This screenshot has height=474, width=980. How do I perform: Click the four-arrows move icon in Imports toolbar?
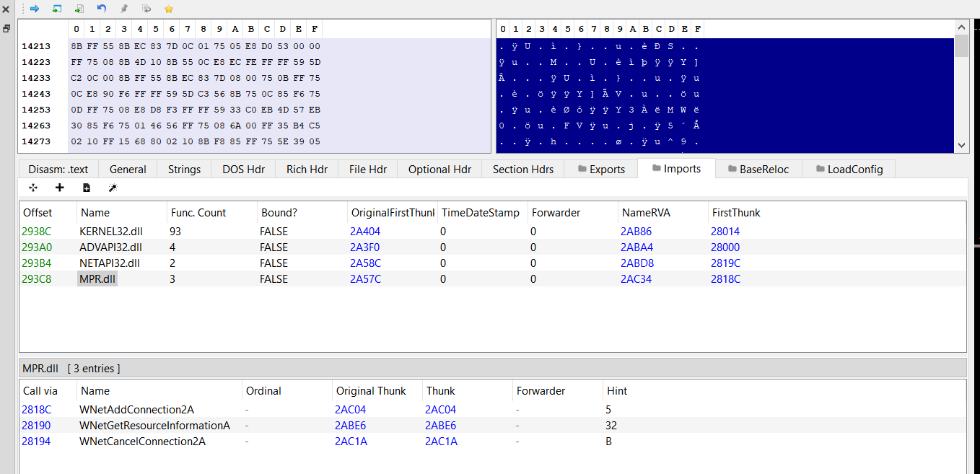33,188
